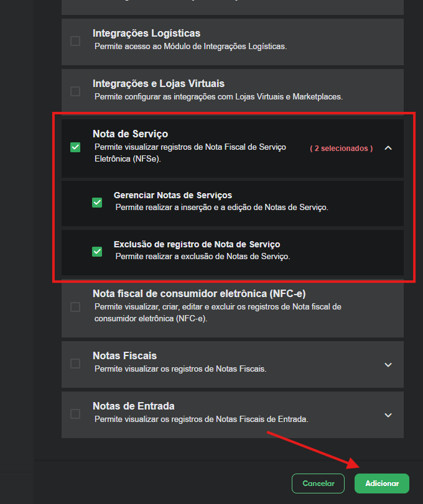Click the Notas Fiscais row title
The height and width of the screenshot is (504, 423).
[124, 356]
